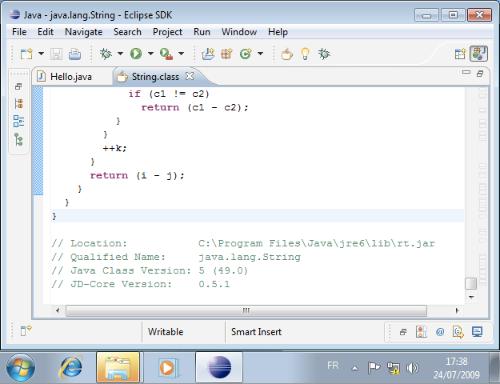Click the New Java Package icon
The width and height of the screenshot is (500, 384).
tap(227, 54)
